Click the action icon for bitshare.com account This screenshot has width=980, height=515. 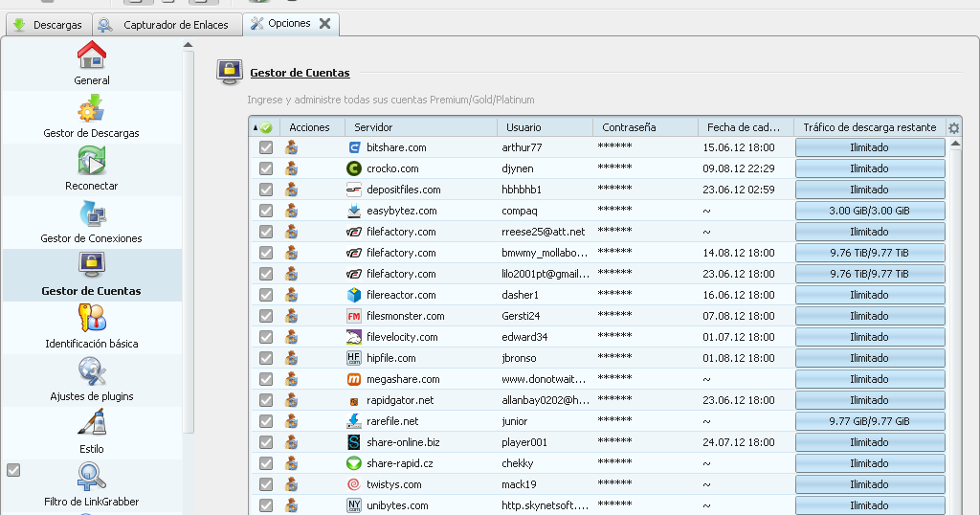pos(291,147)
